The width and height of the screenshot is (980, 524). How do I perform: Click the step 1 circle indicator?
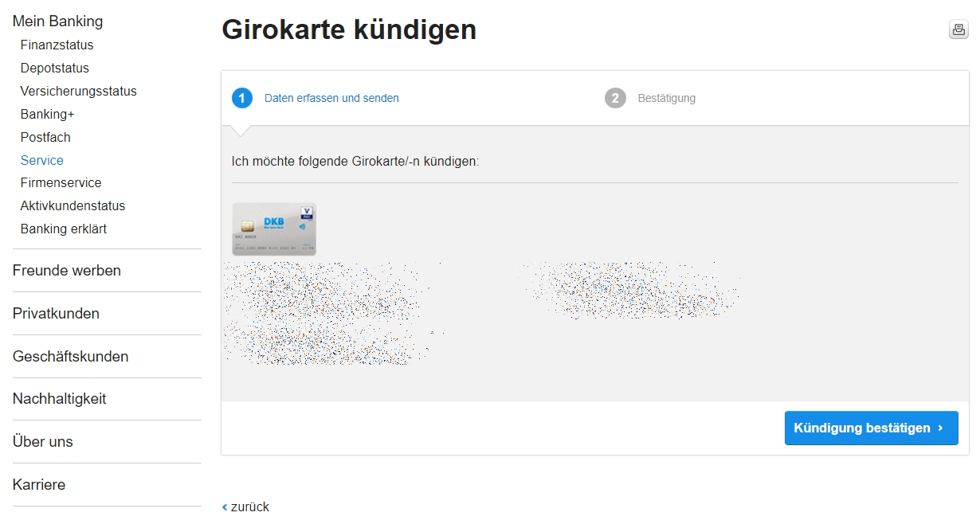coord(242,98)
